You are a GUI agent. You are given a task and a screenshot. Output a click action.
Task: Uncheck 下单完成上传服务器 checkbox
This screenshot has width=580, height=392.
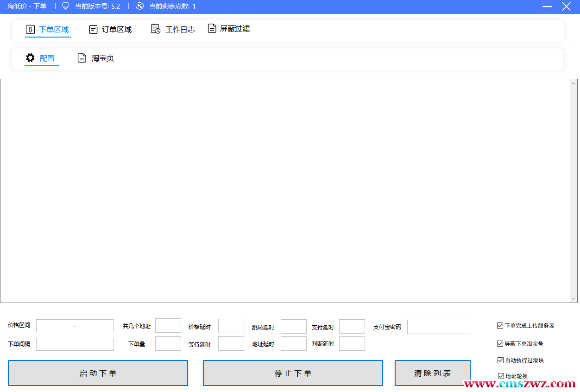tap(500, 326)
